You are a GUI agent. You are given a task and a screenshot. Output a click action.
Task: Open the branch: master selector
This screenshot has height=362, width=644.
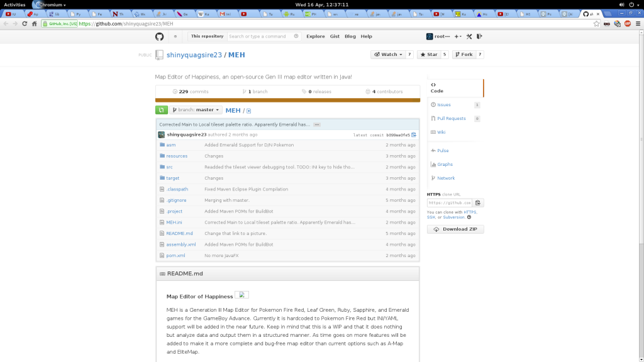(x=196, y=110)
